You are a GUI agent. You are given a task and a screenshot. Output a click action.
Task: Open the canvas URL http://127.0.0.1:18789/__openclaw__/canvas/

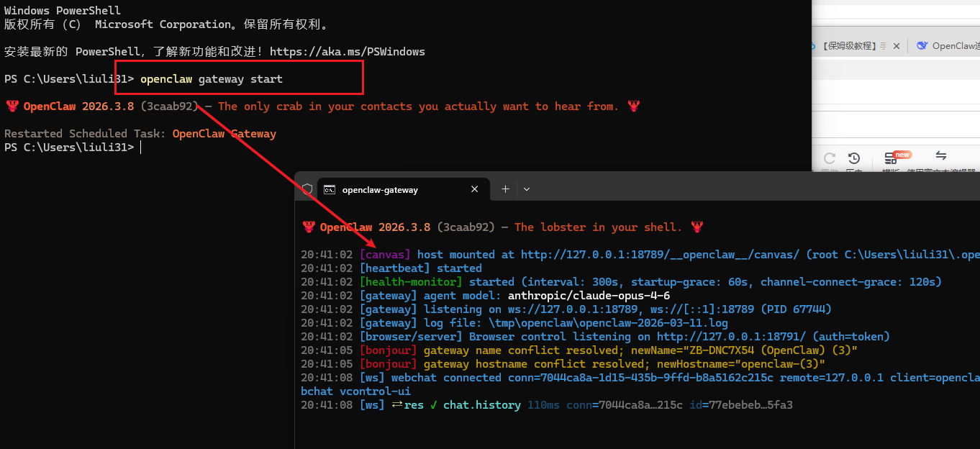pyautogui.click(x=660, y=255)
